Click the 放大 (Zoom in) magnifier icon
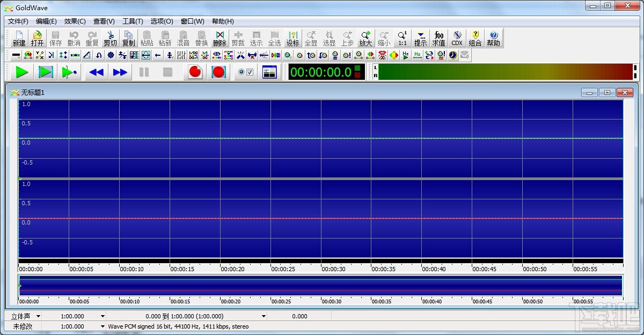 [x=365, y=38]
